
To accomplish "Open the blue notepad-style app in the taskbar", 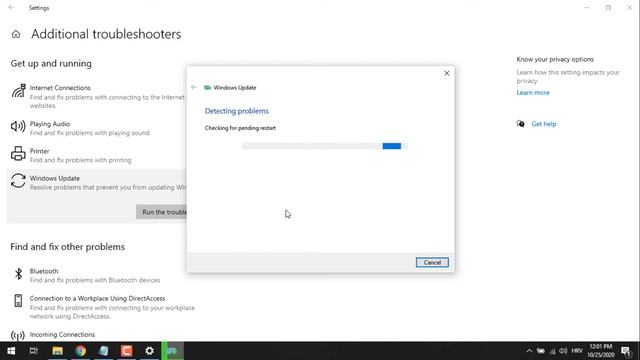I will point(103,351).
